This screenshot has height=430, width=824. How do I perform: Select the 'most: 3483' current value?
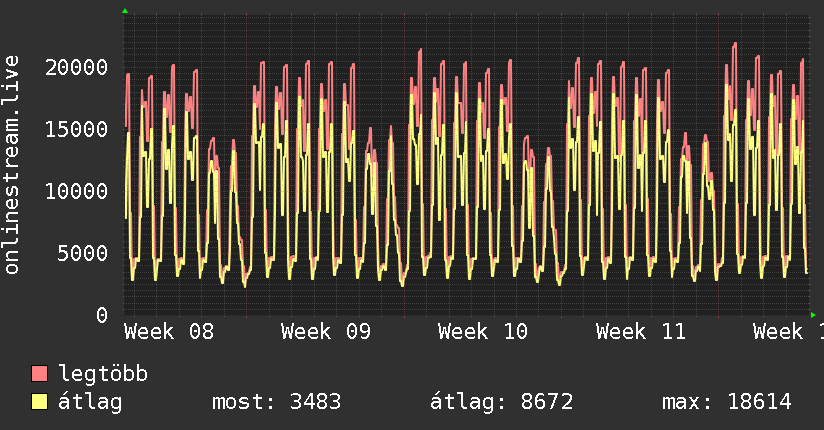click(276, 402)
